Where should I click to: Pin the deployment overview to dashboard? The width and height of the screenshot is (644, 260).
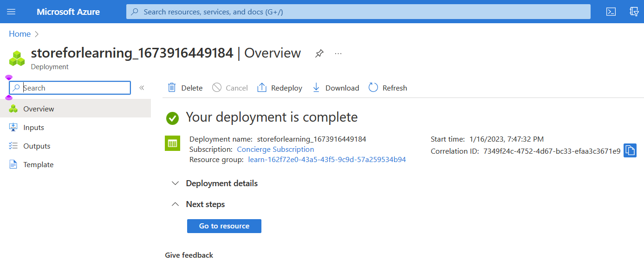(x=319, y=53)
